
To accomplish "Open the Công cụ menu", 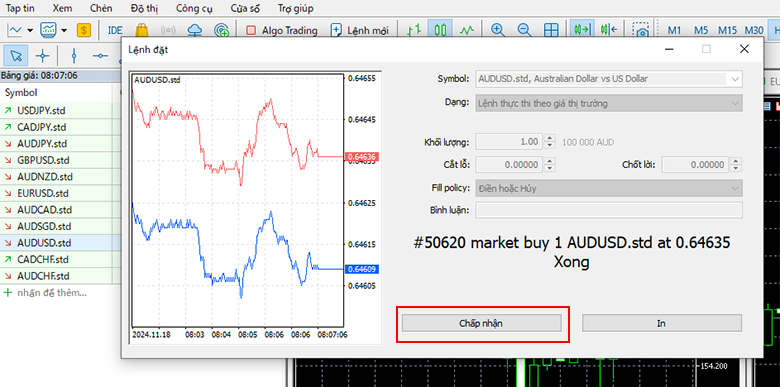I will point(196,8).
